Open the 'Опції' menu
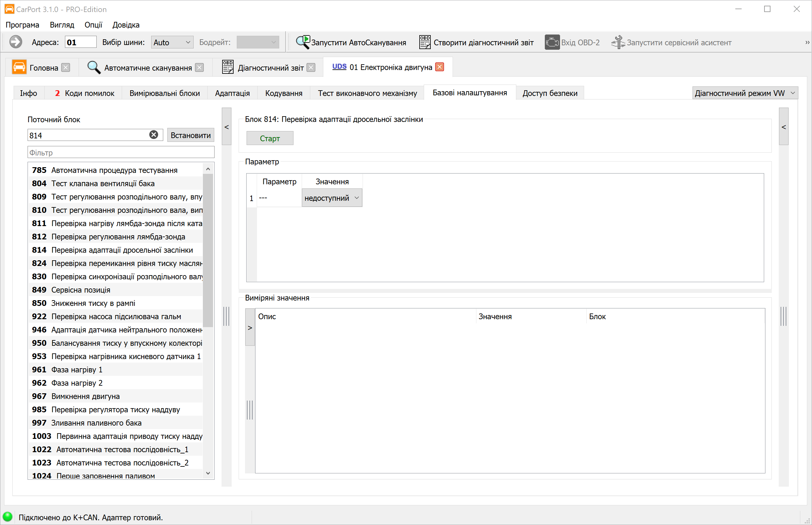Viewport: 812px width, 525px height. (93, 25)
